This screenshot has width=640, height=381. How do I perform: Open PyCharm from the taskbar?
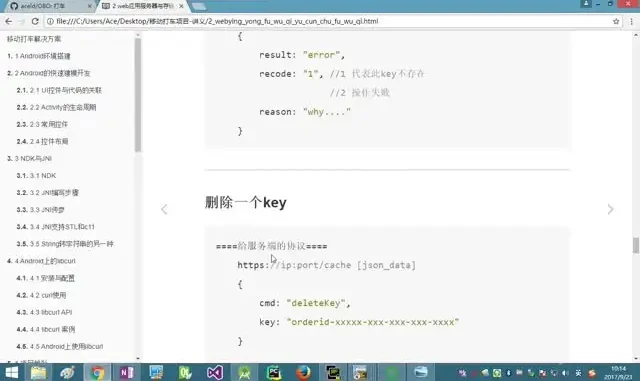pyautogui.click(x=273, y=372)
